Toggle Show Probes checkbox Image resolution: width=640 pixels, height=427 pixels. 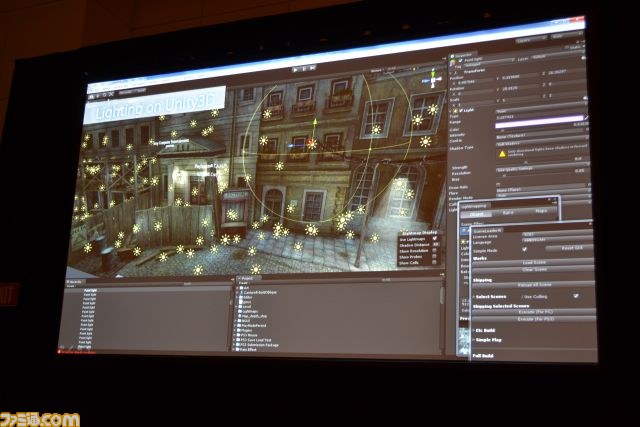tap(434, 257)
